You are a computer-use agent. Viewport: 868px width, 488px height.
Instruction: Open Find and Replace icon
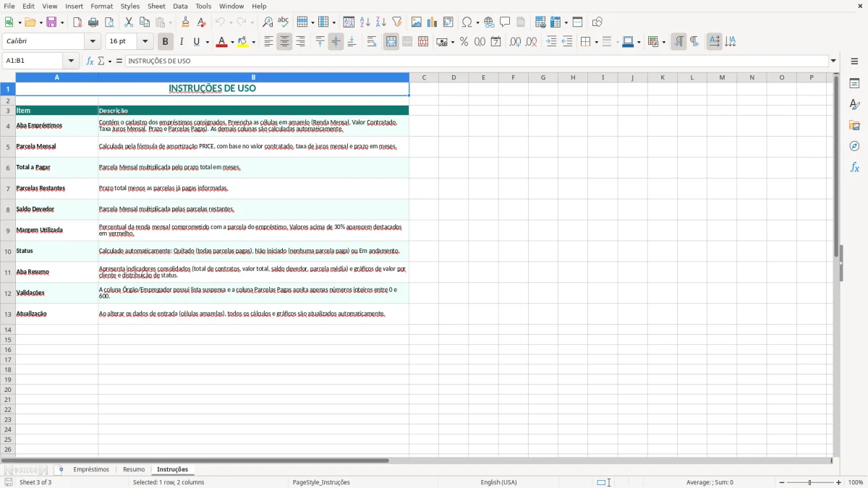(268, 22)
